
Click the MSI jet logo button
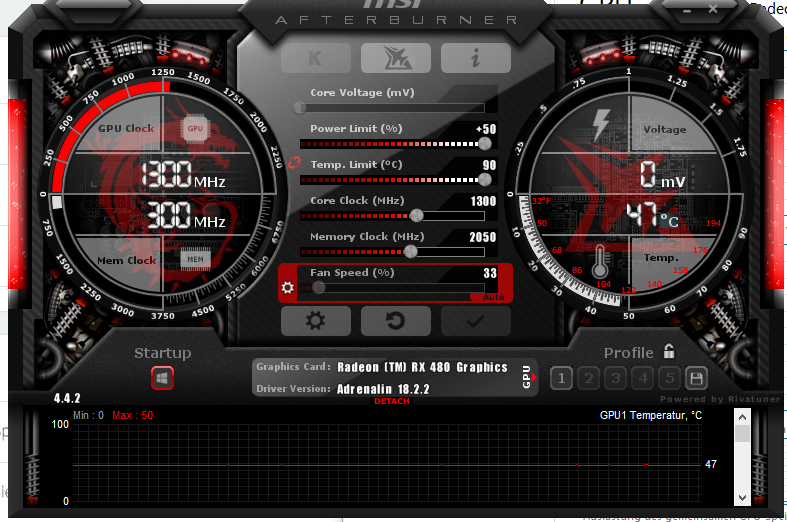point(396,58)
